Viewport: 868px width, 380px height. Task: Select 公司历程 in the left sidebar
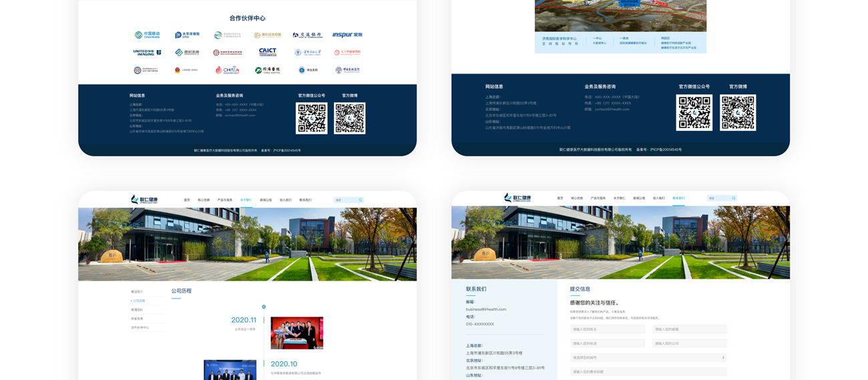coord(139,301)
